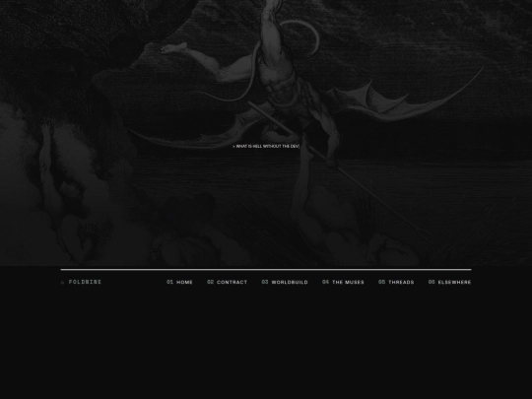Viewport: 532px width, 399px height.
Task: Visit the Elsewhere nav link
Action: click(x=449, y=282)
